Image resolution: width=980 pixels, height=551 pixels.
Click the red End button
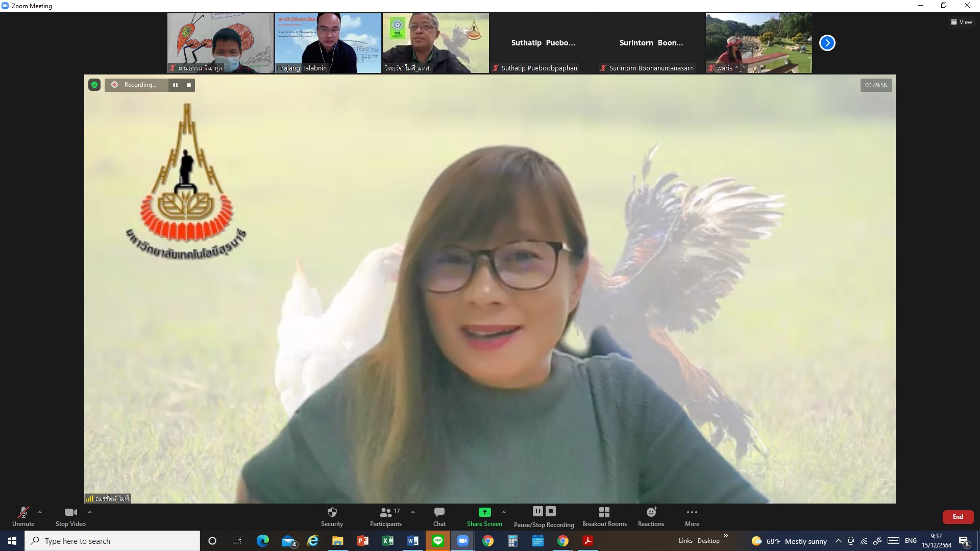958,517
